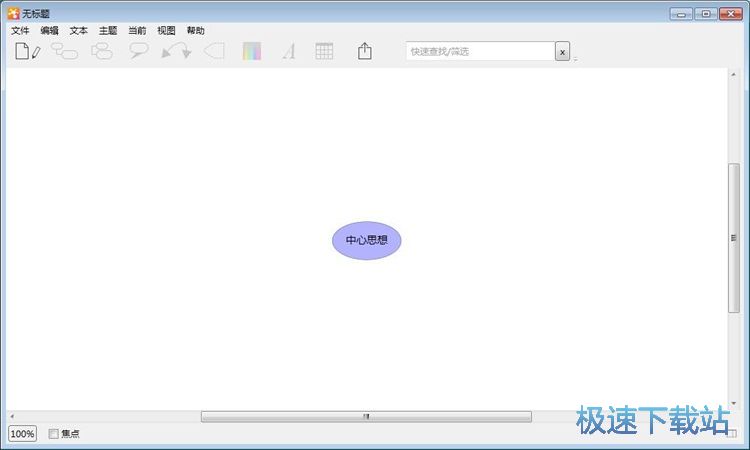Open the text font style icon

(x=288, y=51)
